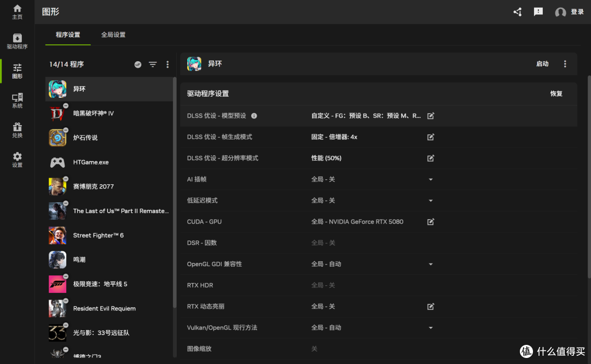Select the Resident Evil Requiem row
The image size is (591, 364).
[x=109, y=308]
